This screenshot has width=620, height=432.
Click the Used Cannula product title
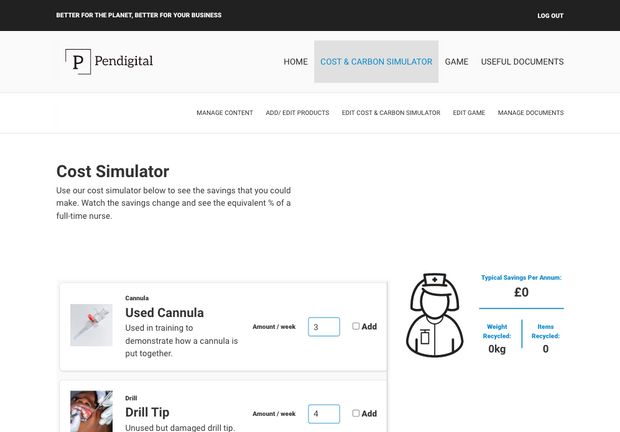pyautogui.click(x=164, y=312)
